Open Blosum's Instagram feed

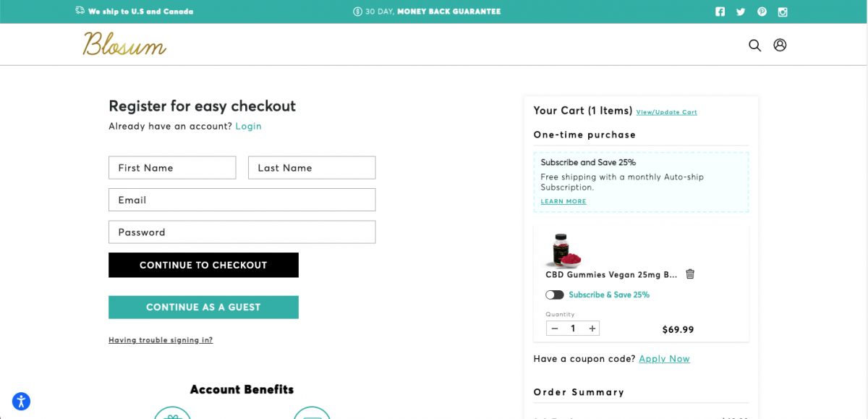pos(783,11)
